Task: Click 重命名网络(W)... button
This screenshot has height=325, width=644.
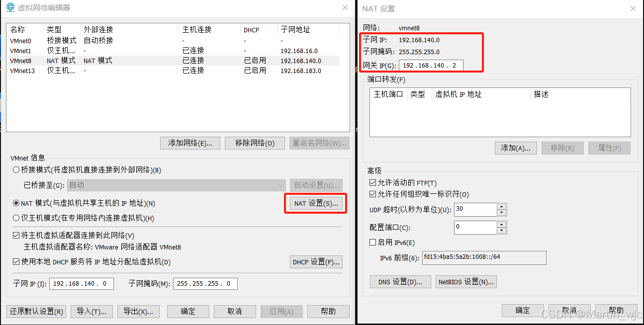Action: click(319, 143)
